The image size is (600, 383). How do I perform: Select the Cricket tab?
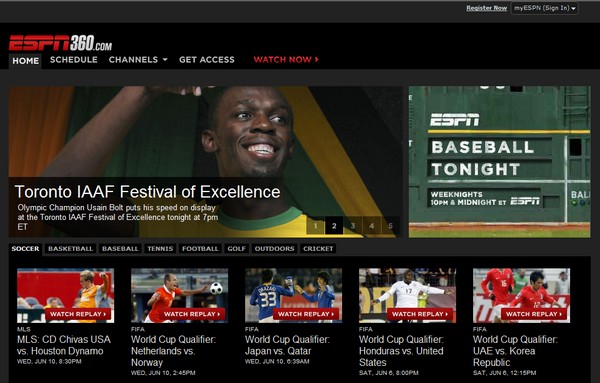318,249
